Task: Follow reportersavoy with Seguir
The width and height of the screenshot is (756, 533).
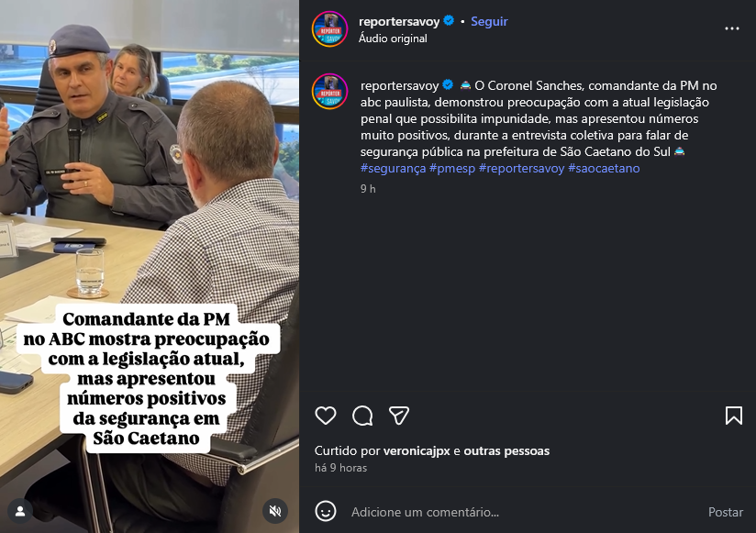Action: pyautogui.click(x=489, y=21)
